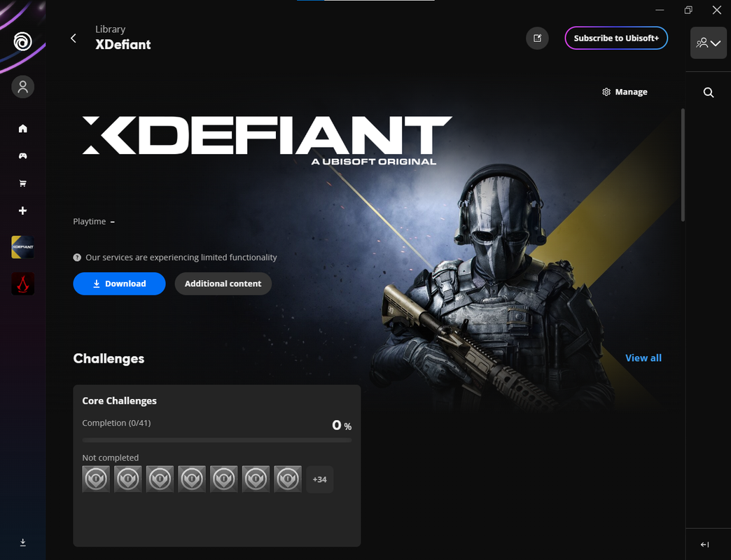Expand the friends dropdown panel
Screen dimensions: 731x560
tap(707, 43)
